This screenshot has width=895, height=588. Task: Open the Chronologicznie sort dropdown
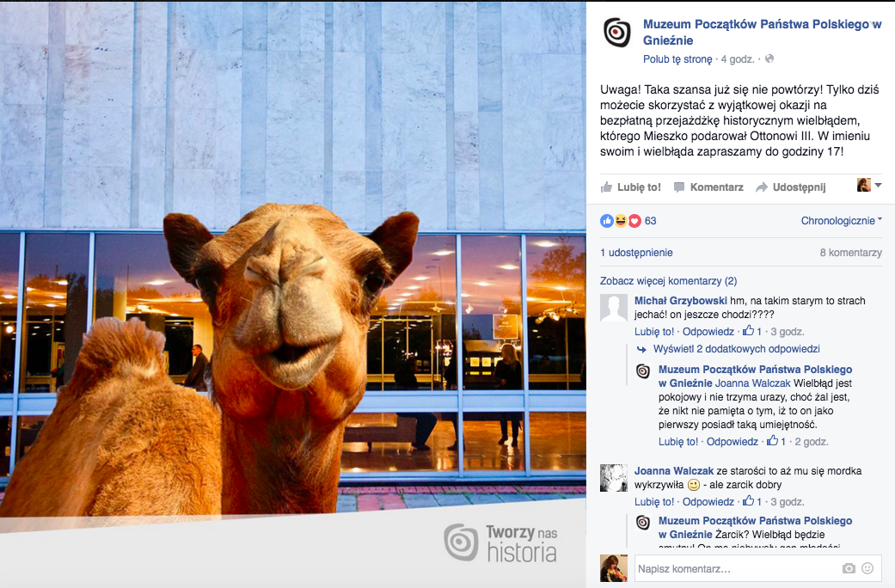coord(841,221)
